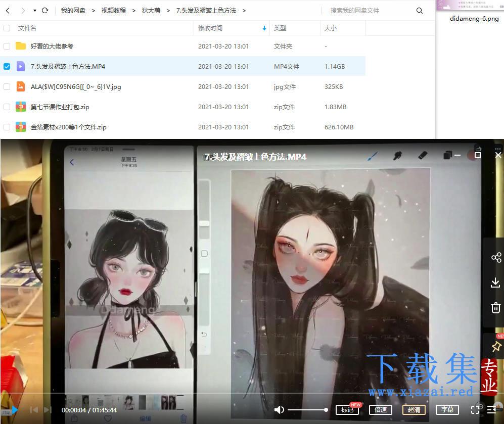The image size is (504, 424).
Task: Adjust the volume slider handle
Action: pos(326,410)
